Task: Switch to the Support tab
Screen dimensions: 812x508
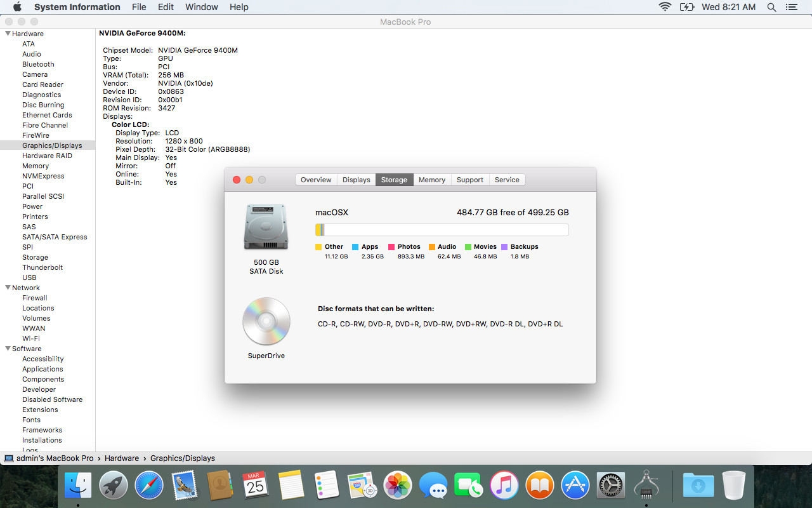Action: (x=470, y=180)
